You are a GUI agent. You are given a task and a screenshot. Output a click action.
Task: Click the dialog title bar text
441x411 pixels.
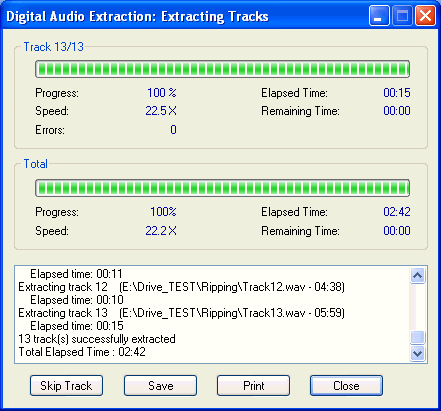click(x=137, y=16)
